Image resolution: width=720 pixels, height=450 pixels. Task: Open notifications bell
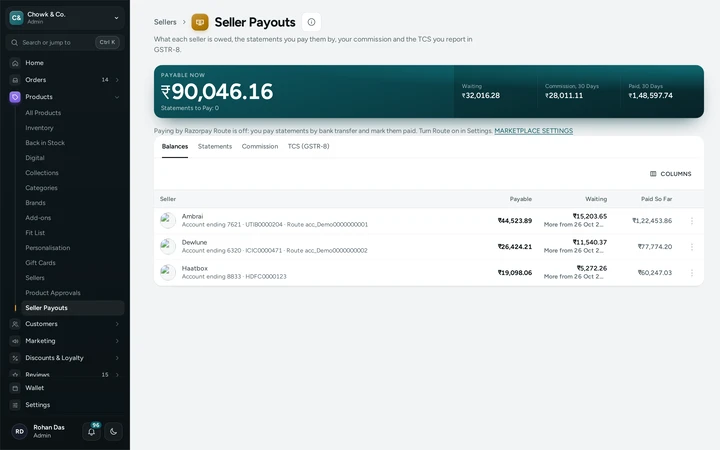pyautogui.click(x=91, y=432)
